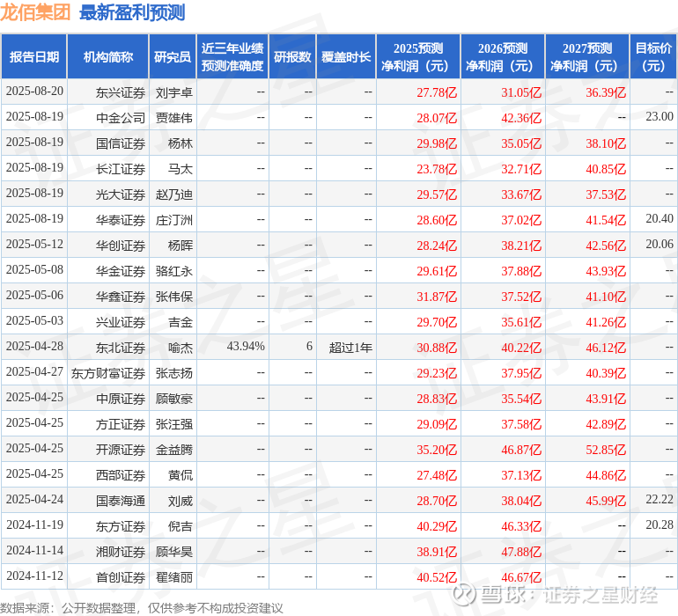The image size is (678, 616).
Task: Click institution 首创证券
Action: click(x=121, y=577)
